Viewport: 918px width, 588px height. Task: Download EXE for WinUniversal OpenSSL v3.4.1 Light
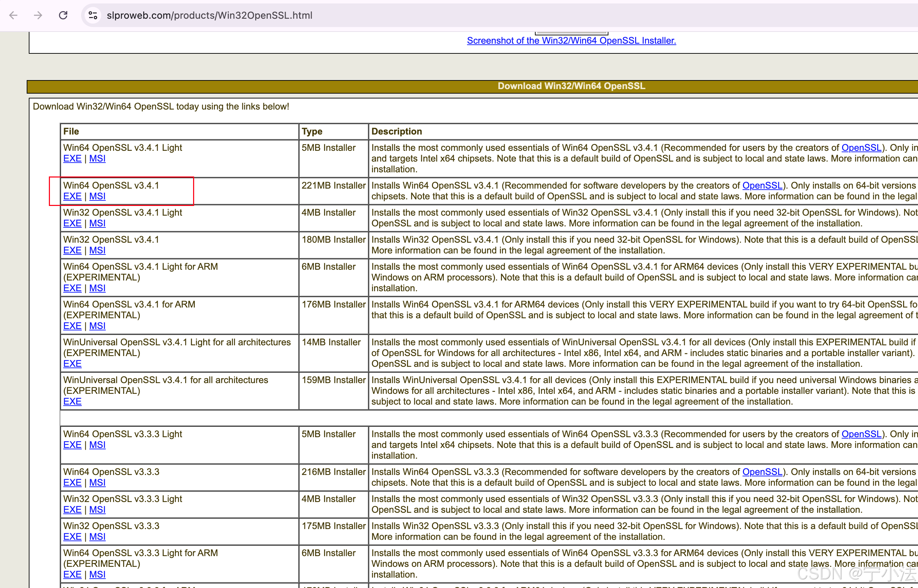72,364
